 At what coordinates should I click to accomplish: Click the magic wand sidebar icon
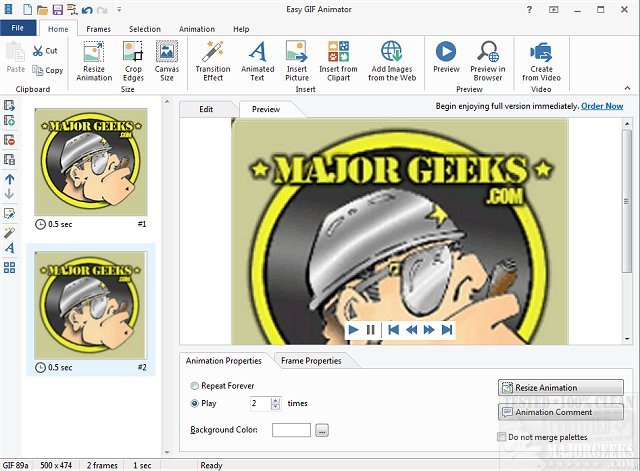9,233
